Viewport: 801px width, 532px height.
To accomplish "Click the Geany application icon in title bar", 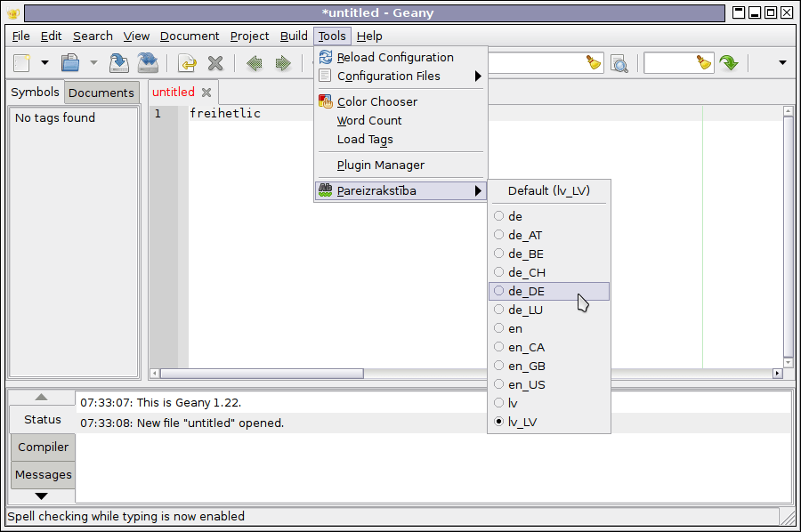I will point(13,13).
